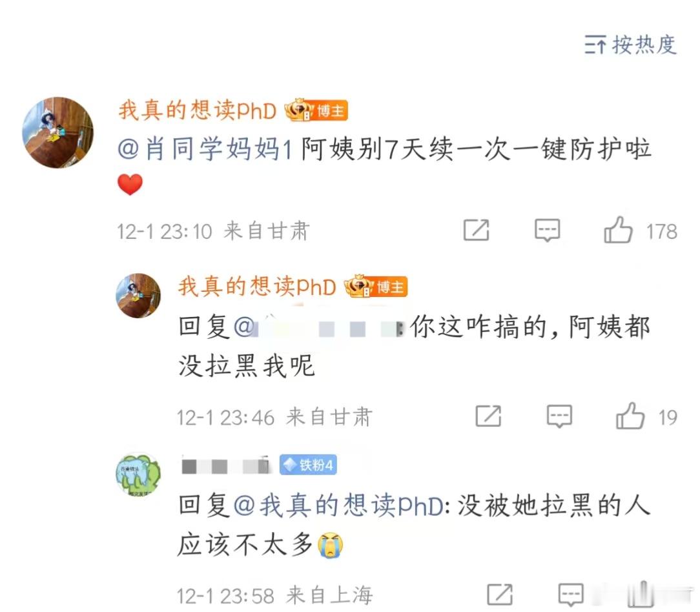Tap the 铁粉4 fan badge
The width and height of the screenshot is (700, 612).
coord(308,465)
